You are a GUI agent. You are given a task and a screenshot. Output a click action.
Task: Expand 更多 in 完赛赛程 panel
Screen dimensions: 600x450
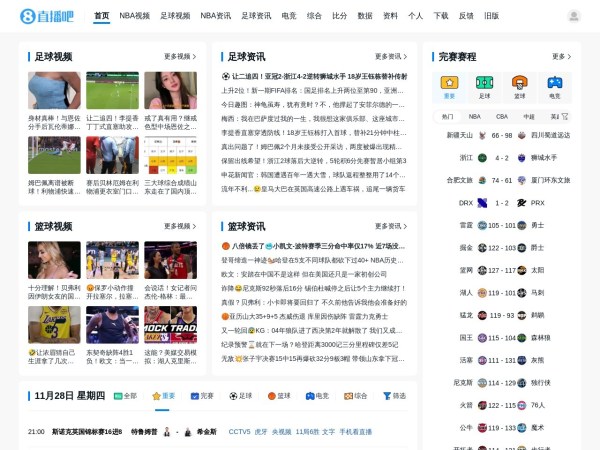pos(562,57)
